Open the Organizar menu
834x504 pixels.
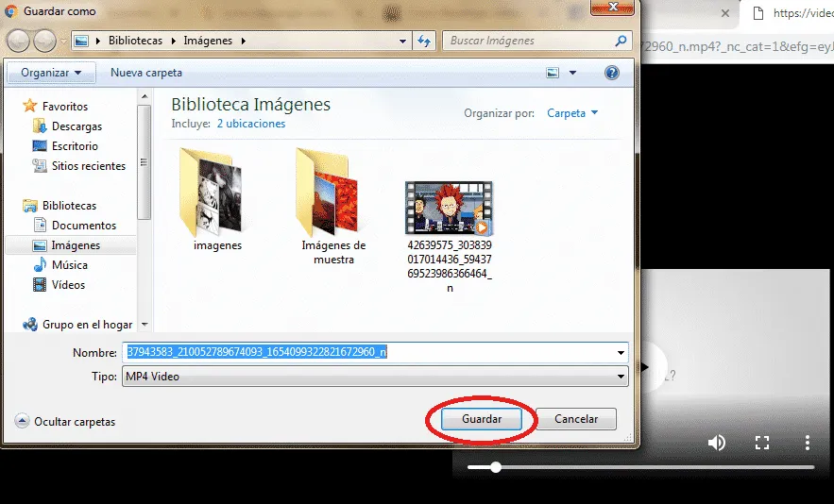[x=51, y=73]
